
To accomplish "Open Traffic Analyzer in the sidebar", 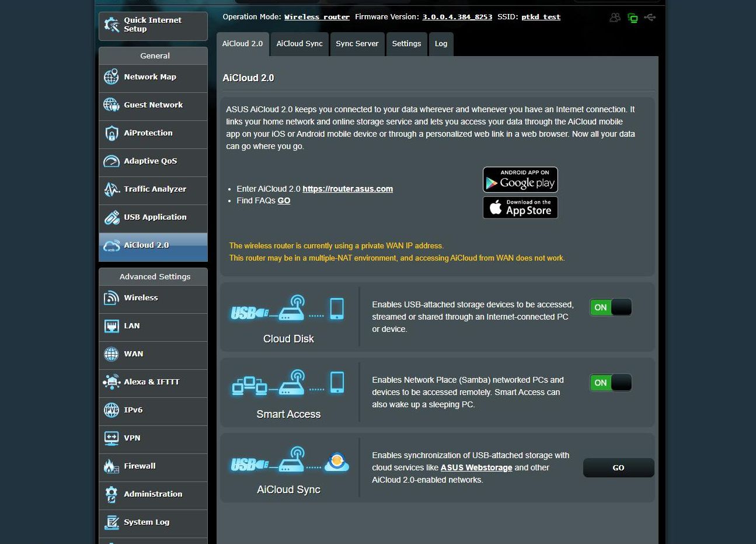I will click(x=153, y=189).
